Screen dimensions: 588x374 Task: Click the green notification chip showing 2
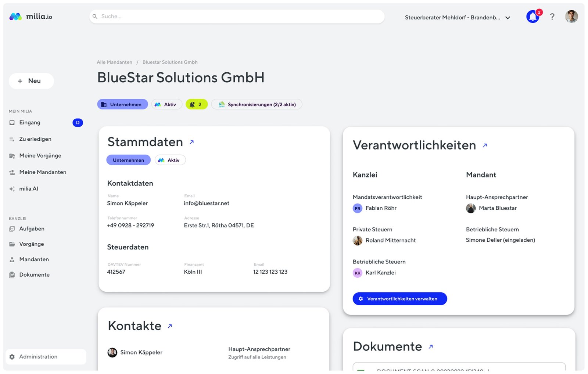tap(197, 104)
